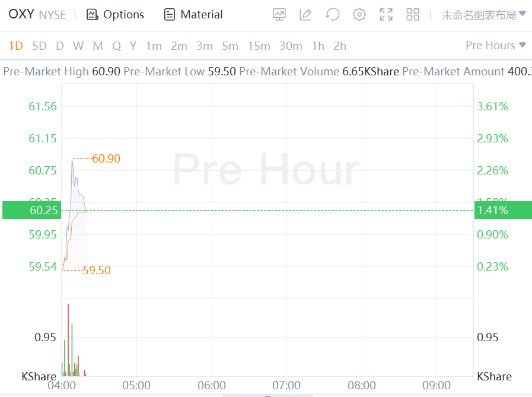Open the Material document icon
This screenshot has height=397, width=532.
point(170,15)
